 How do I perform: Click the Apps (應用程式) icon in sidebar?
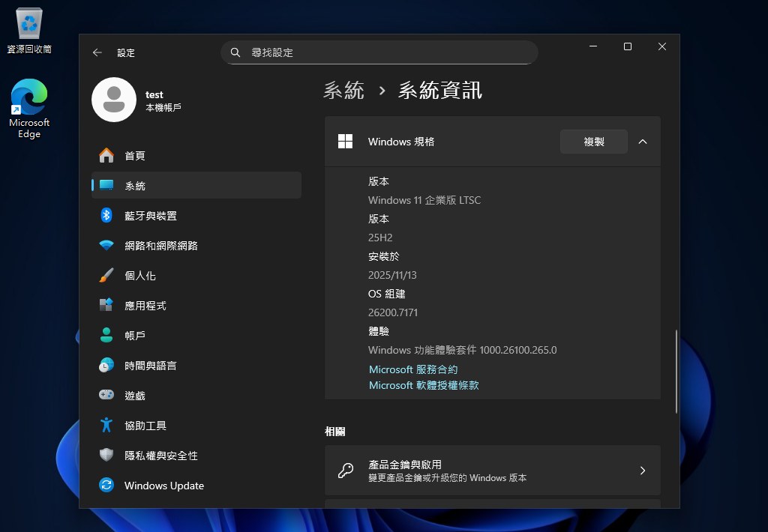click(106, 306)
